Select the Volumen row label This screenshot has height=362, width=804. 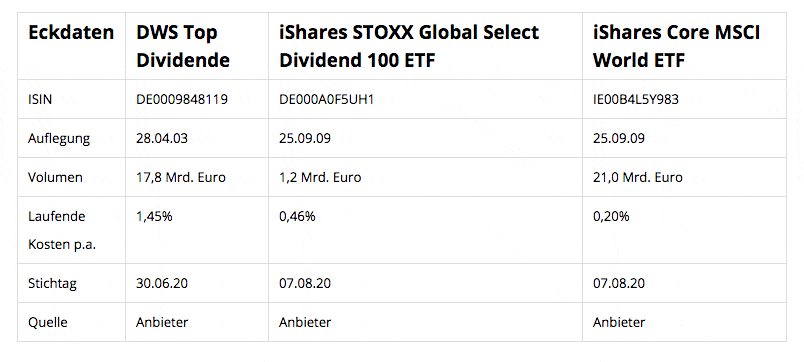click(x=55, y=177)
